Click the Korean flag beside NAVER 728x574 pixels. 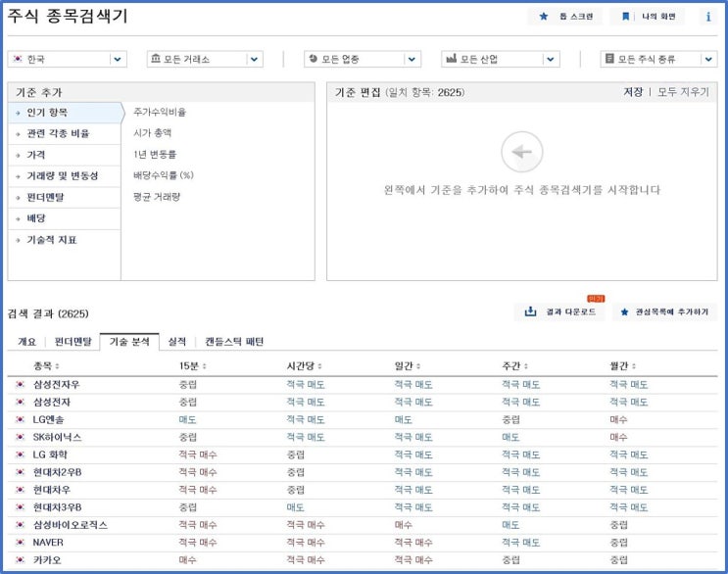(20, 543)
